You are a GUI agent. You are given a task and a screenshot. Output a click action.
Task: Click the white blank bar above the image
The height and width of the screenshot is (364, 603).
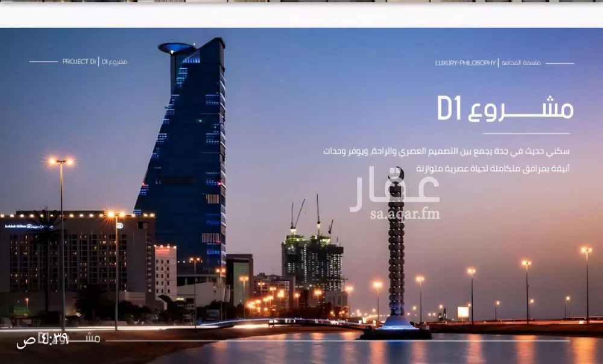pos(301,15)
